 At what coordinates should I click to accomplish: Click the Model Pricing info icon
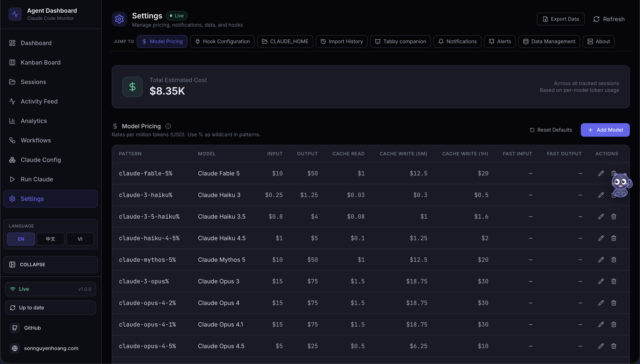point(168,126)
